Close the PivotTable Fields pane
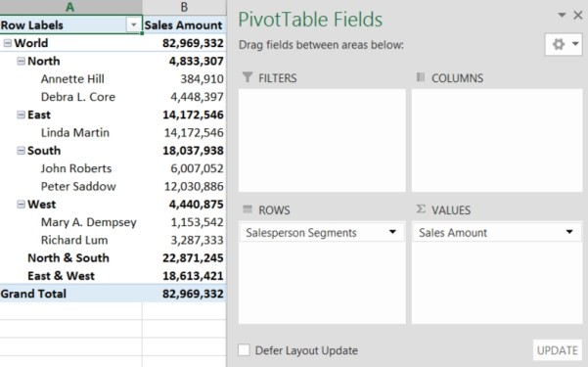The width and height of the screenshot is (588, 367). point(578,15)
